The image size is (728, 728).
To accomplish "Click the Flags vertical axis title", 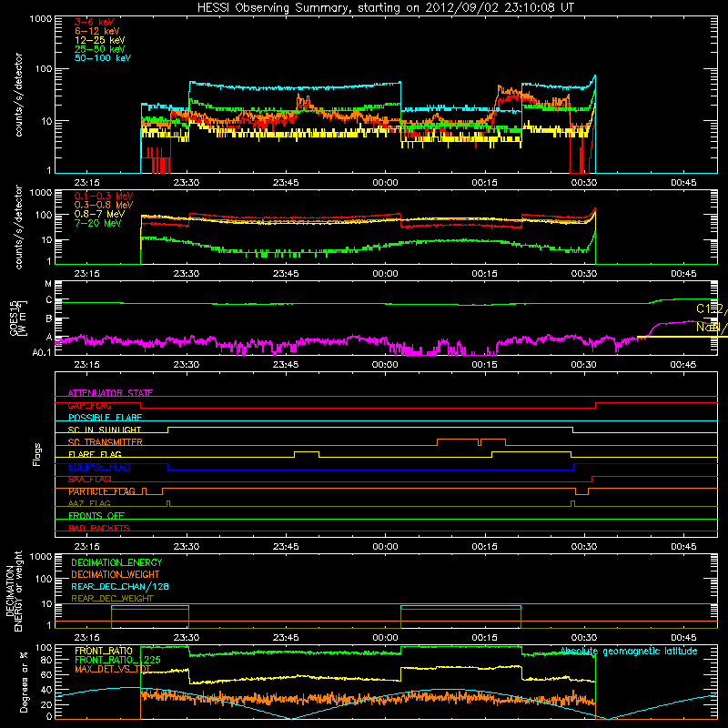I will [37, 454].
